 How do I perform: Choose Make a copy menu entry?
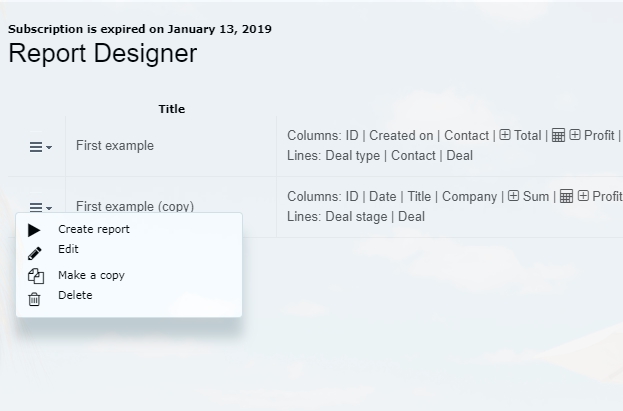coord(91,275)
